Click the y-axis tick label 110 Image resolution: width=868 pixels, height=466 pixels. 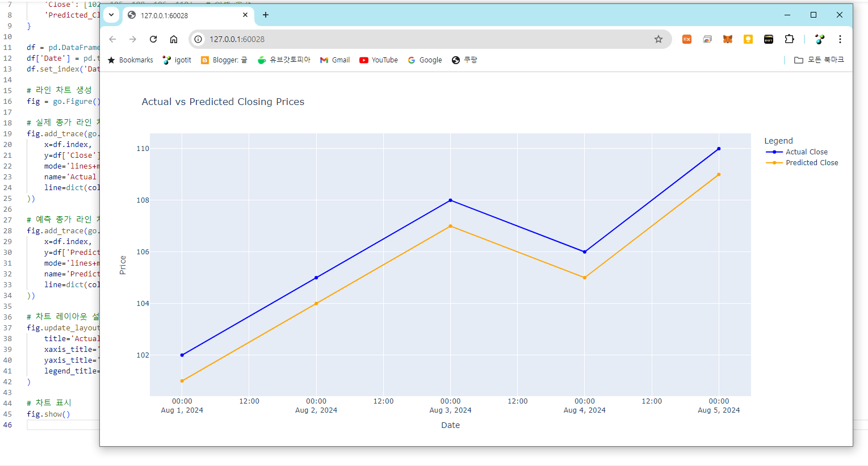tap(142, 149)
